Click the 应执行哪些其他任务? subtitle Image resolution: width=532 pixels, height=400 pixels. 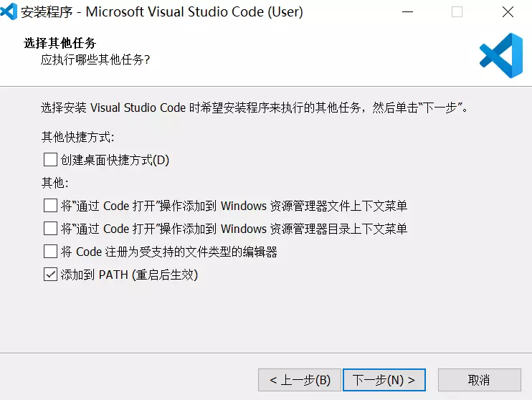point(95,59)
